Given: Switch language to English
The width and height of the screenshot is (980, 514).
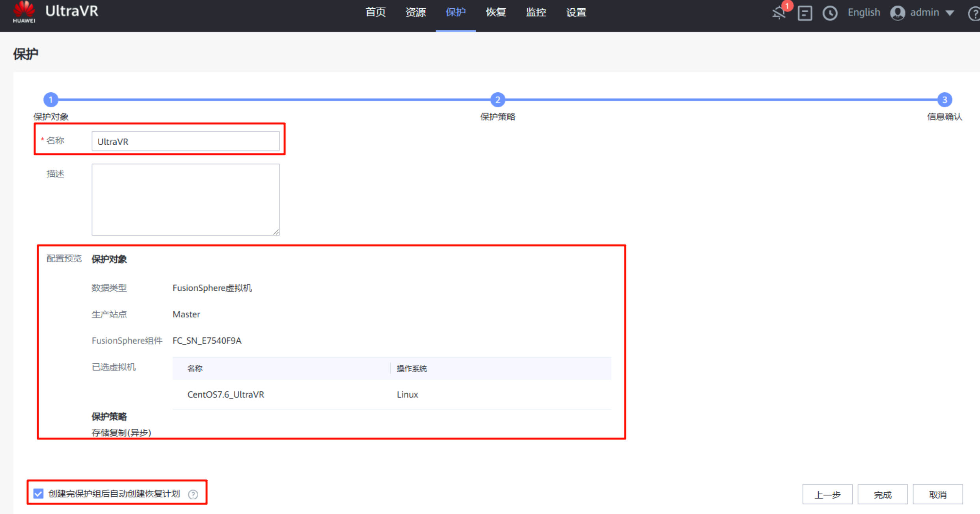Looking at the screenshot, I should [x=863, y=13].
